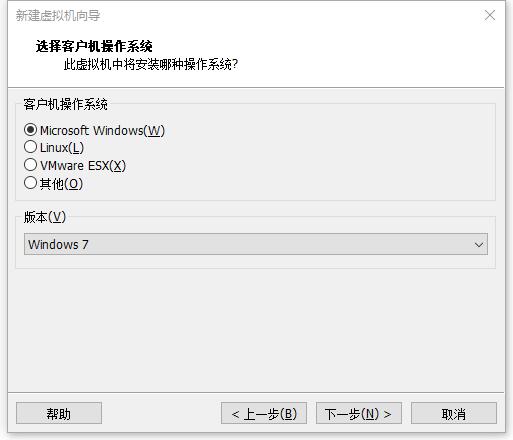Choose the Linux radio option
Screen dimensions: 513x440
[x=30, y=147]
